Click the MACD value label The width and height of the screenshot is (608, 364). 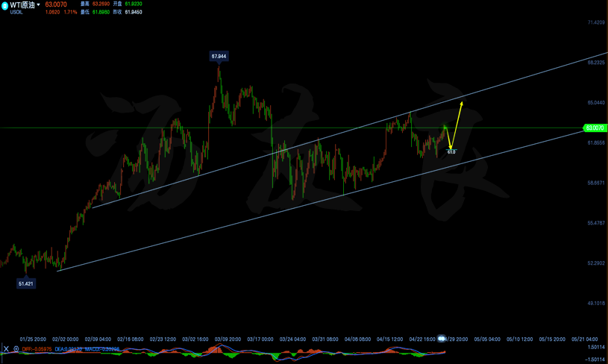[x=102, y=349]
